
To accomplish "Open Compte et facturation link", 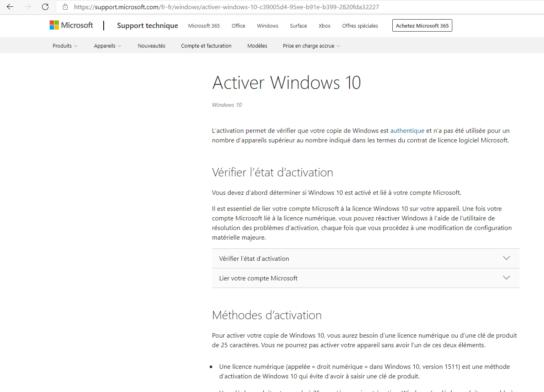I will coord(206,46).
